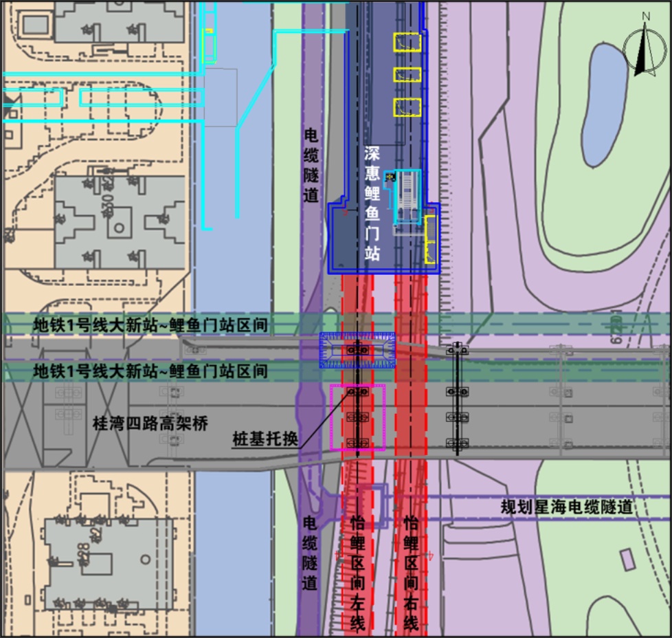Click the 桂湾四路高架桥 label
Viewport: 672px width, 638px height.
[150, 423]
